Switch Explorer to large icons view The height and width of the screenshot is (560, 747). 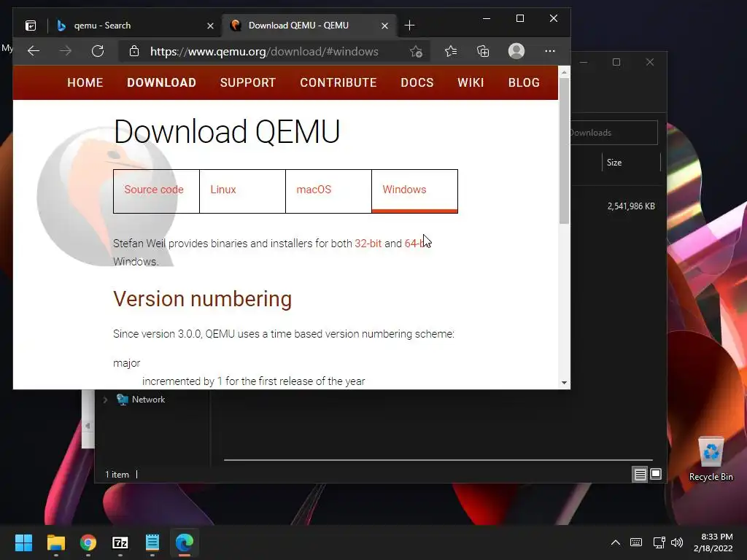point(656,474)
